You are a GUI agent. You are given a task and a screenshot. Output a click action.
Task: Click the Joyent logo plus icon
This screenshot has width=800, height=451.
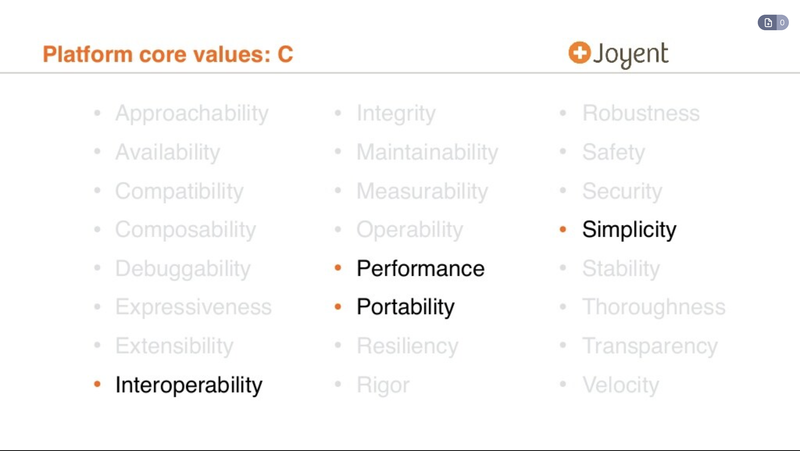tap(580, 52)
